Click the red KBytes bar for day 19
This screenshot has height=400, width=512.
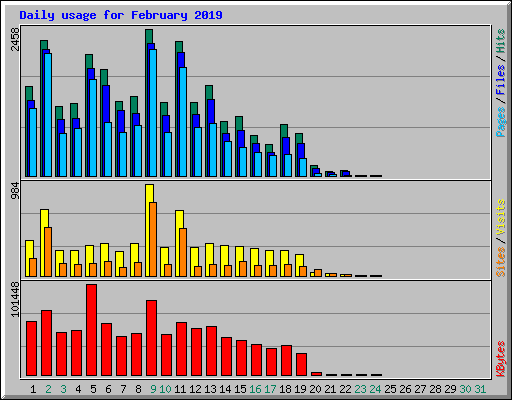point(302,365)
